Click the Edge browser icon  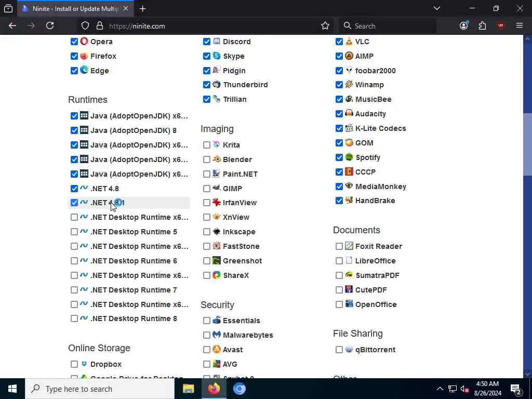point(84,70)
